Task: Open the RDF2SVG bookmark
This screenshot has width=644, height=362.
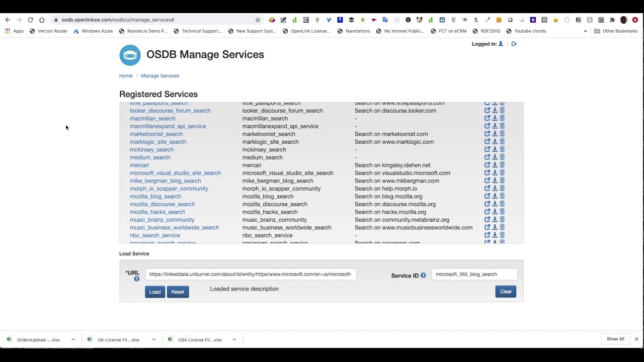Action: point(487,31)
